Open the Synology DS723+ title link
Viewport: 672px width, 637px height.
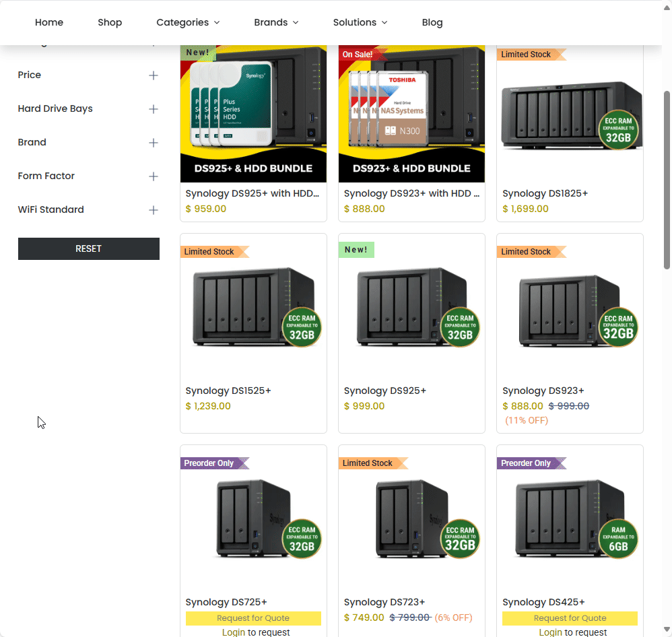point(384,602)
